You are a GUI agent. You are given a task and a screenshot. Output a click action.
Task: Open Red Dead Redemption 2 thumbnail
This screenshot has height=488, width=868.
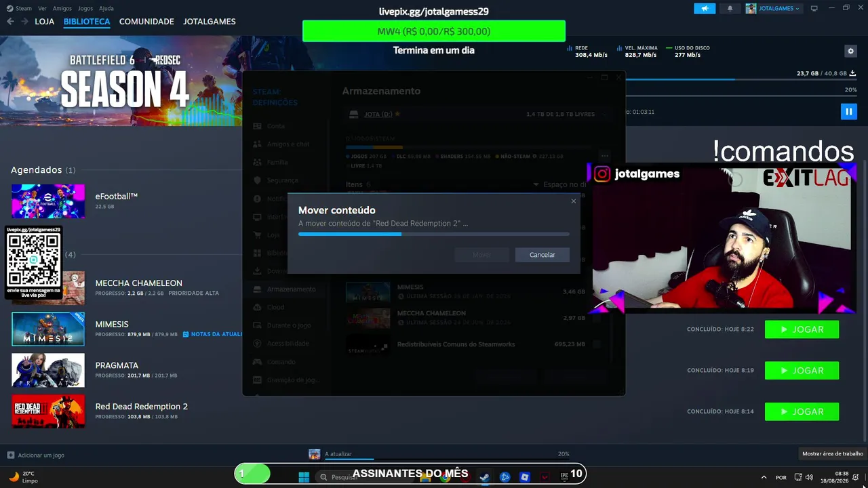click(48, 411)
